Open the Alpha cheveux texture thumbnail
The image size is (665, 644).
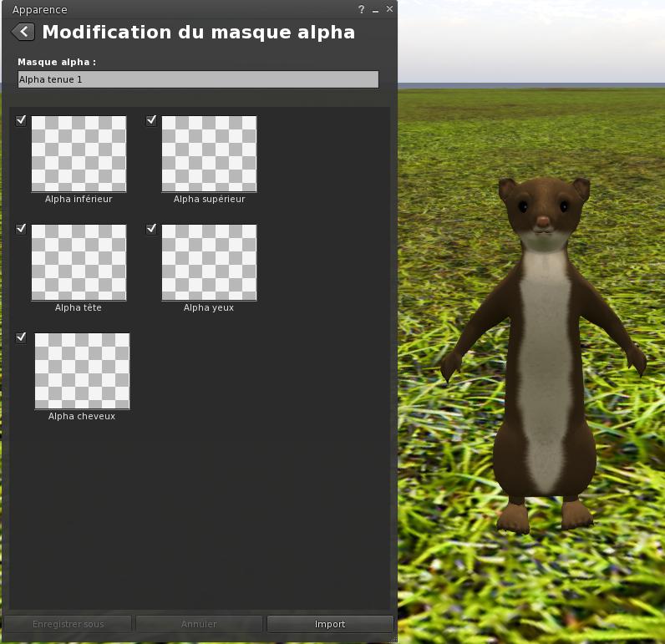pyautogui.click(x=82, y=371)
